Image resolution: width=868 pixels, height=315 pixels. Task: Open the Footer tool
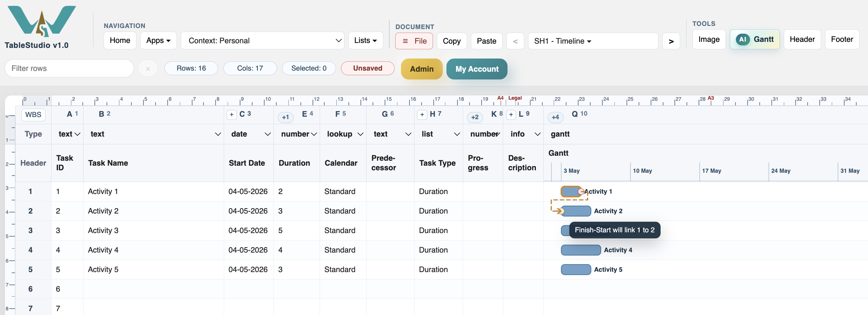pos(842,39)
